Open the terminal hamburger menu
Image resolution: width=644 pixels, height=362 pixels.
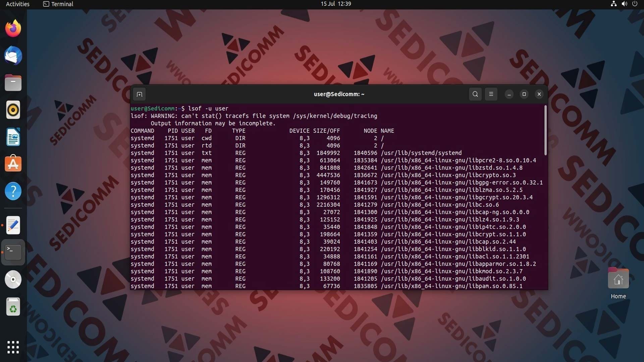coord(491,94)
